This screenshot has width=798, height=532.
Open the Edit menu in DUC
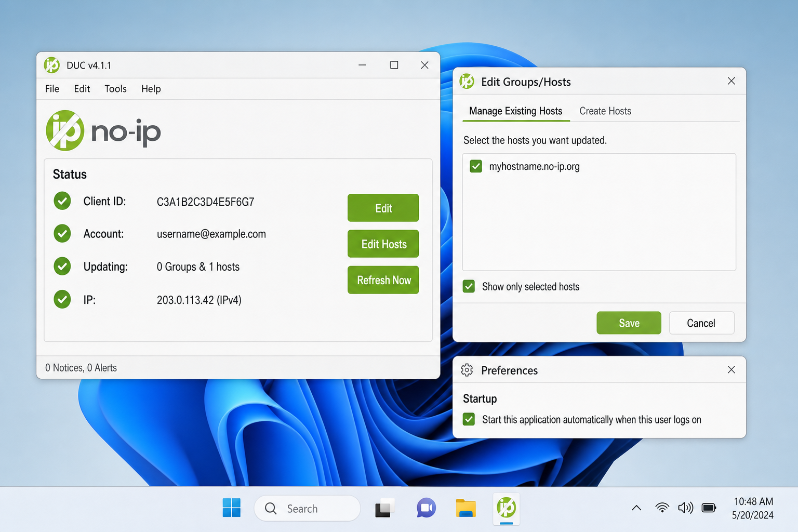[82, 89]
